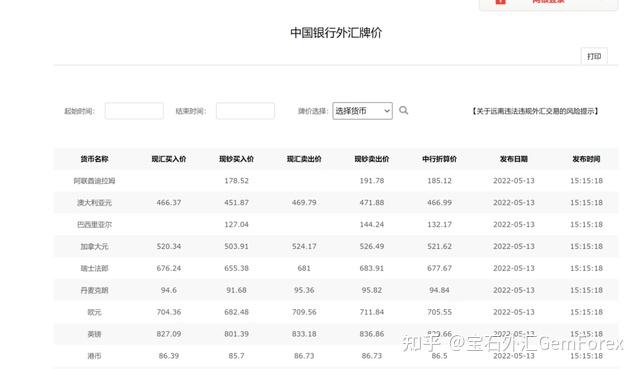Click the value 503.91

(x=236, y=247)
